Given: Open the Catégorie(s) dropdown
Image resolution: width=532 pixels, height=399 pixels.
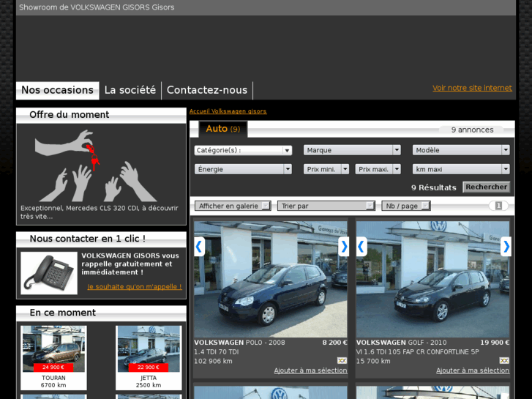Looking at the screenshot, I should pyautogui.click(x=243, y=150).
